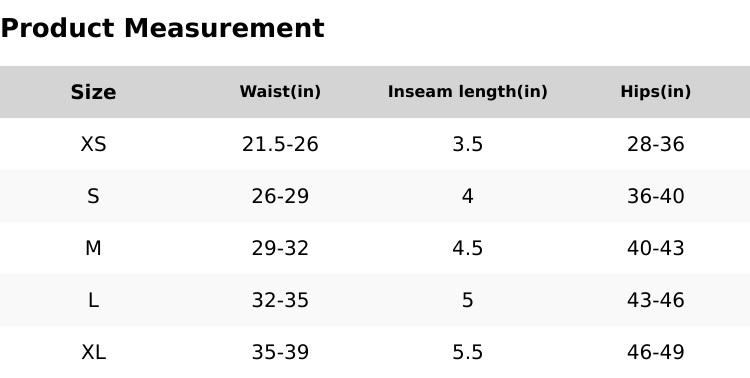Select the S size row label

(x=93, y=196)
